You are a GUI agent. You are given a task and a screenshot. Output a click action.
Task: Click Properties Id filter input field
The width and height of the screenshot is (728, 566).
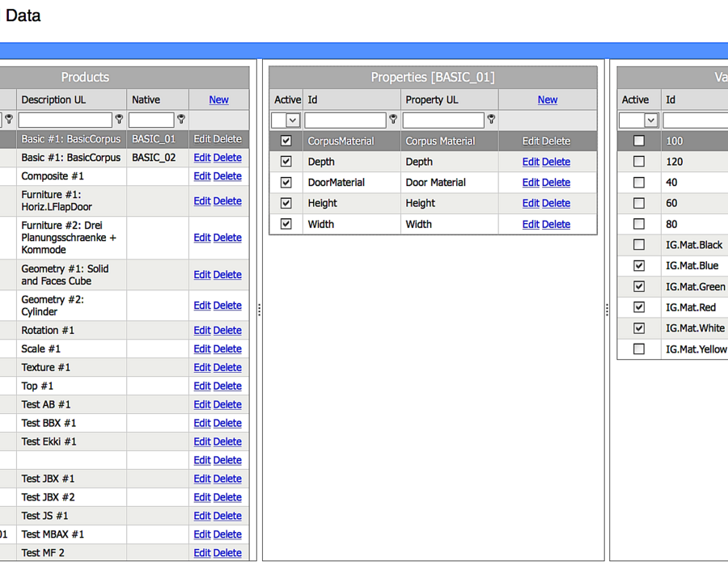(345, 120)
